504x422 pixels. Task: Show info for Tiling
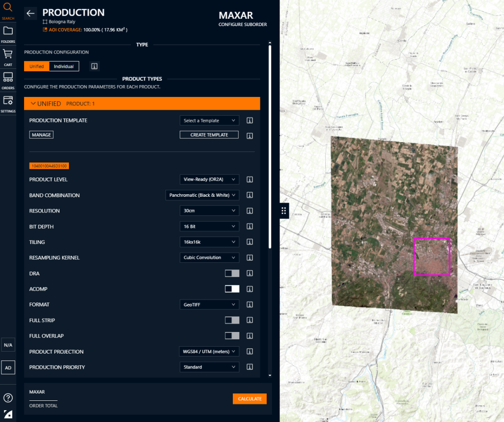(x=250, y=242)
